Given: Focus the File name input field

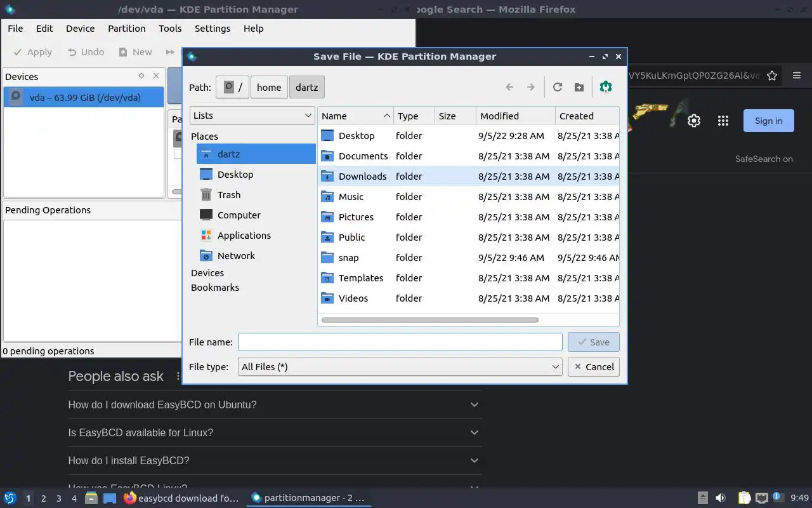Looking at the screenshot, I should [x=400, y=342].
